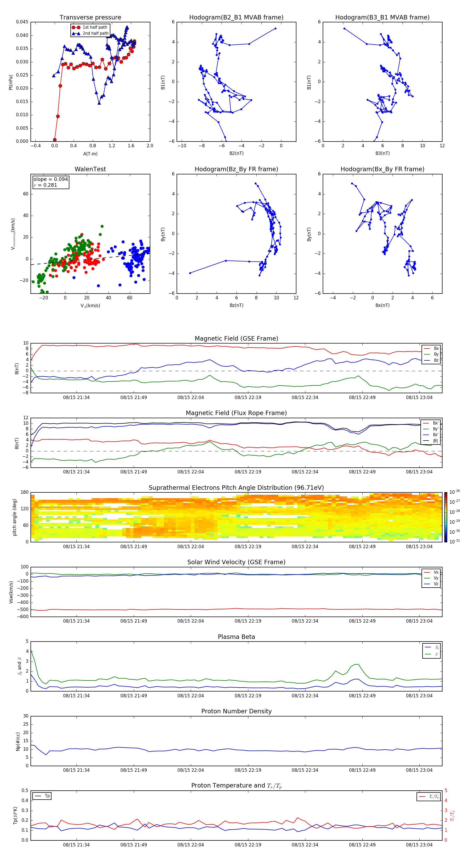Select the 'r = 0.281' annotation text
Viewport: 473px width, 868px height.
point(45,185)
